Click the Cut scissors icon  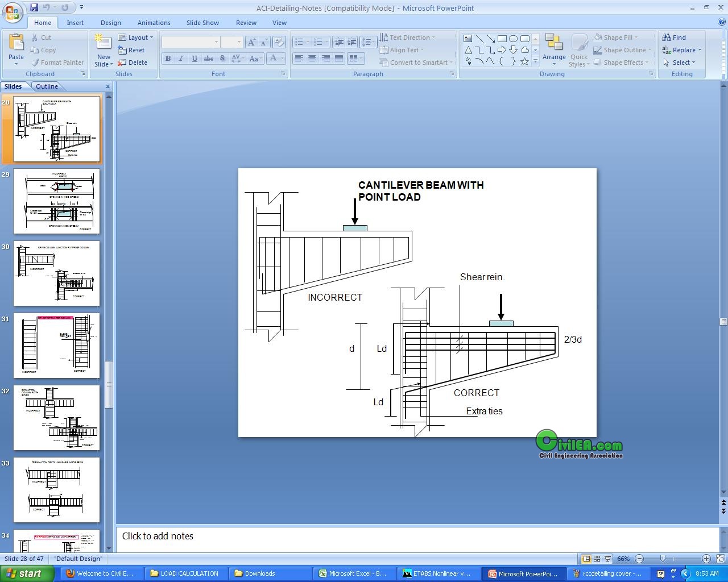tap(35, 38)
